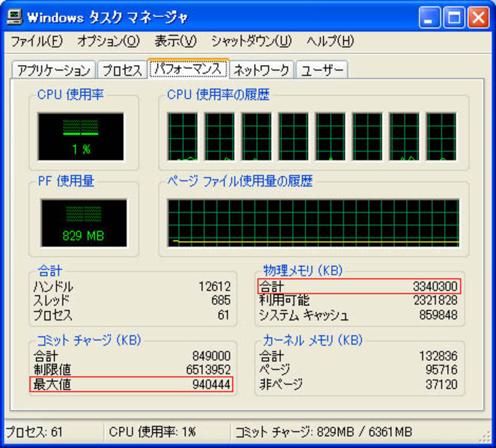Click physical memory total 3340300

pos(435,286)
